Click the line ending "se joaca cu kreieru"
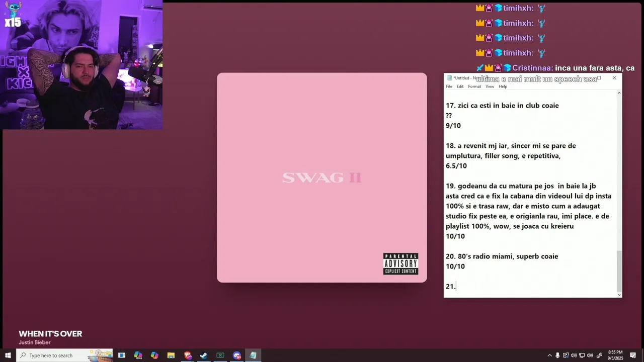The width and height of the screenshot is (644, 362). point(510,226)
